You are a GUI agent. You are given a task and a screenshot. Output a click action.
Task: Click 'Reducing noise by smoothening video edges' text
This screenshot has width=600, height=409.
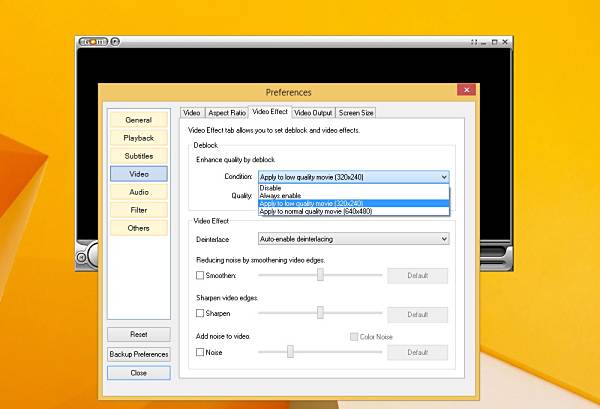261,260
